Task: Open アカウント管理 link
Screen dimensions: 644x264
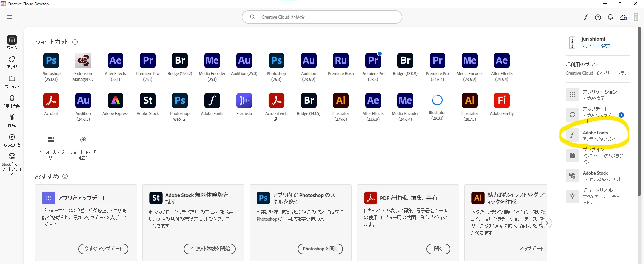Action: (x=596, y=46)
